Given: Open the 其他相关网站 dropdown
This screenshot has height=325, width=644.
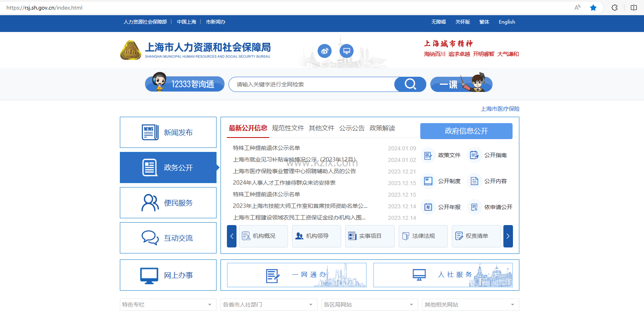Looking at the screenshot, I should tap(471, 305).
